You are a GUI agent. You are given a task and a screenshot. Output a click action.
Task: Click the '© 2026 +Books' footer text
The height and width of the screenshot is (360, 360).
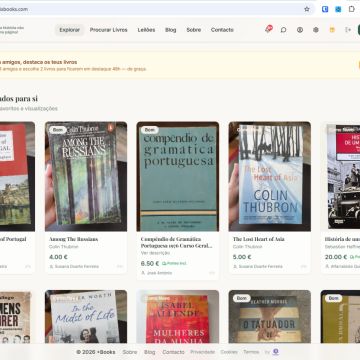tap(96, 352)
